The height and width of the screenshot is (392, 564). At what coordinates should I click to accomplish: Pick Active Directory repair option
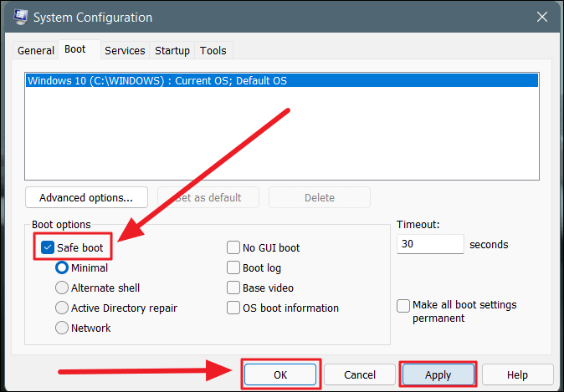coord(62,308)
